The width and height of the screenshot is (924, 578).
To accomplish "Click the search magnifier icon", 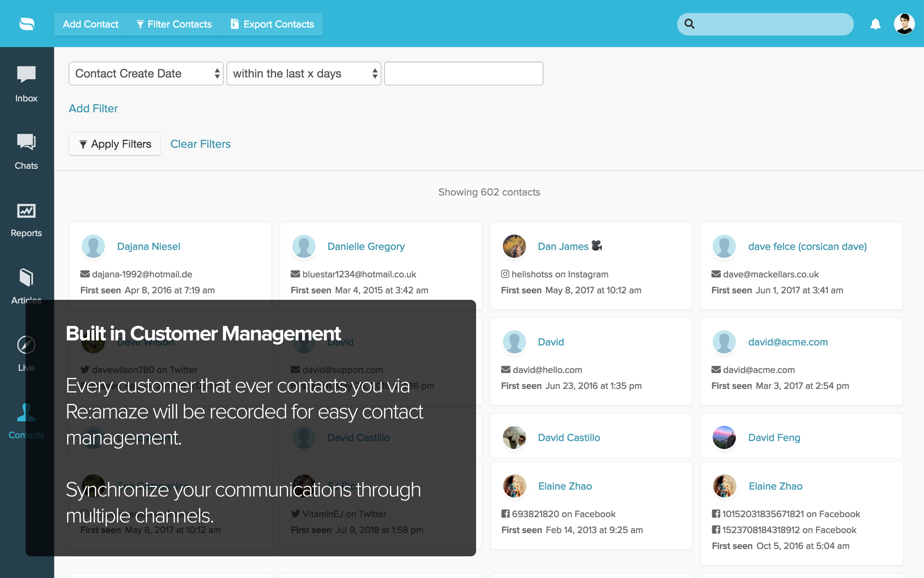I will click(x=689, y=24).
